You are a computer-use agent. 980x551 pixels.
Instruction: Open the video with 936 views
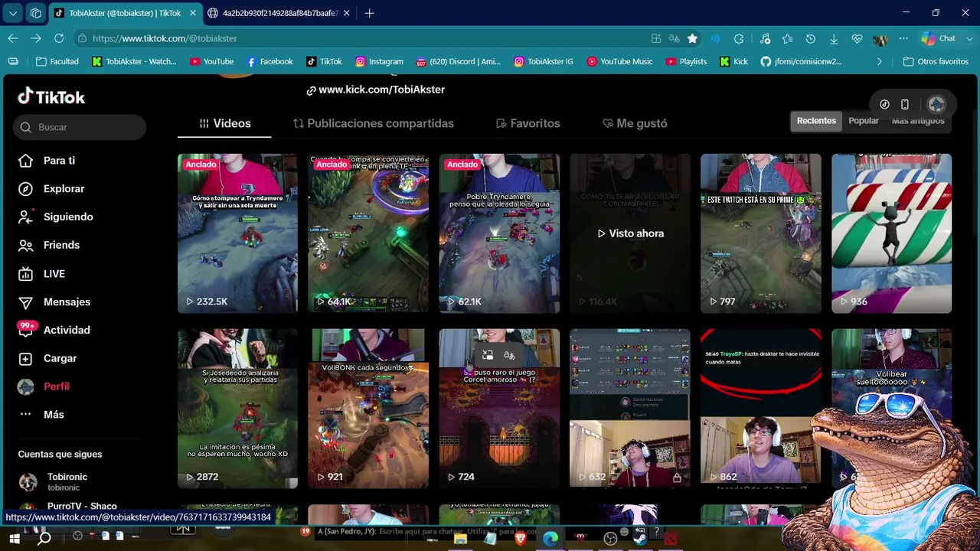pos(891,233)
